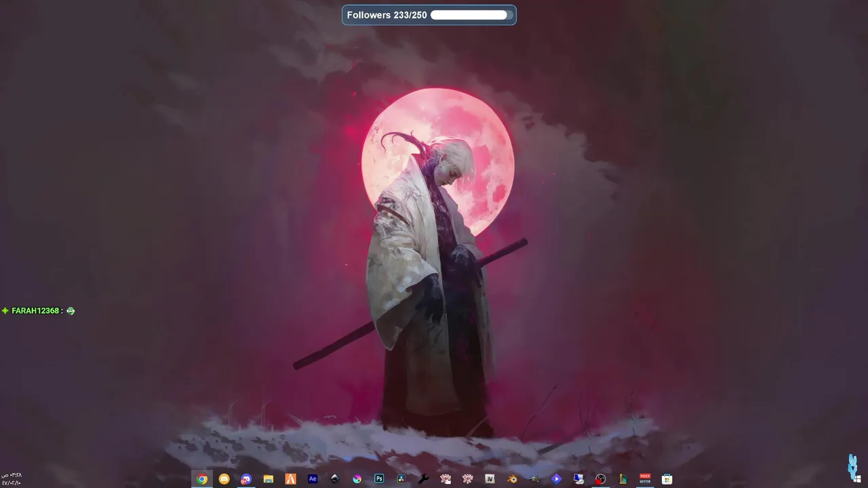Launch the orange square app icon
The image size is (868, 488).
click(x=290, y=479)
